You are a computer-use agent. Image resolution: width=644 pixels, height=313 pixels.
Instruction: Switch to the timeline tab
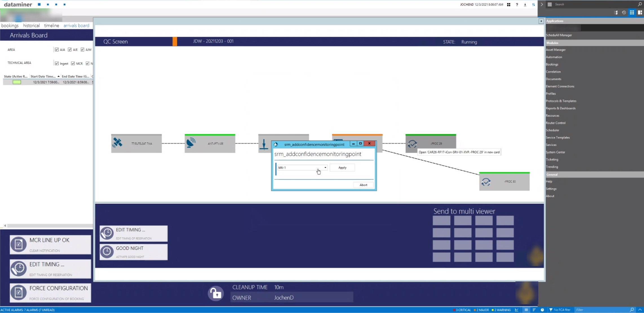[x=52, y=26]
